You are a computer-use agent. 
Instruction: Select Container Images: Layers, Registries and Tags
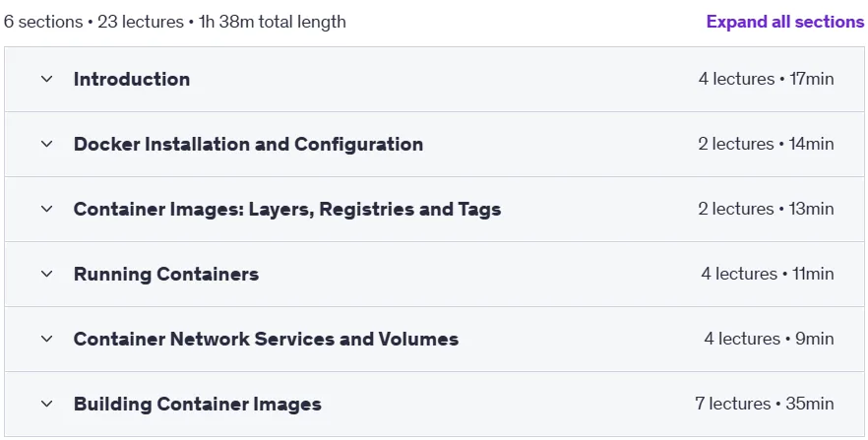[287, 210]
